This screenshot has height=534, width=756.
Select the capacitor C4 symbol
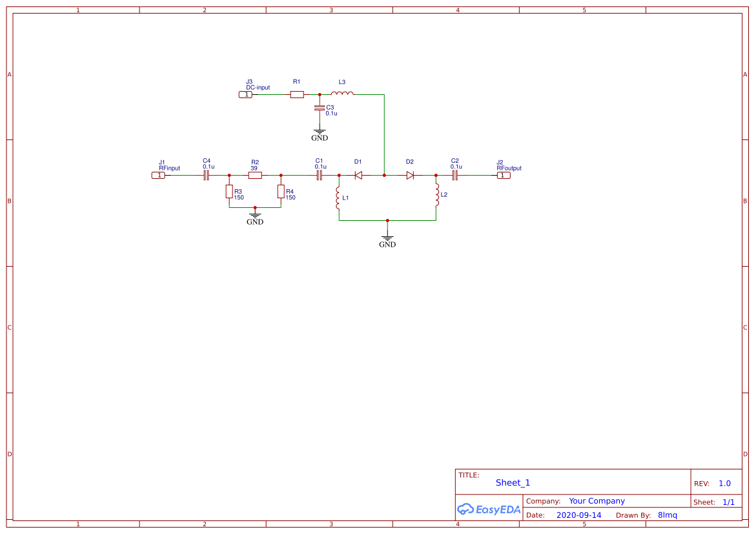tap(206, 174)
